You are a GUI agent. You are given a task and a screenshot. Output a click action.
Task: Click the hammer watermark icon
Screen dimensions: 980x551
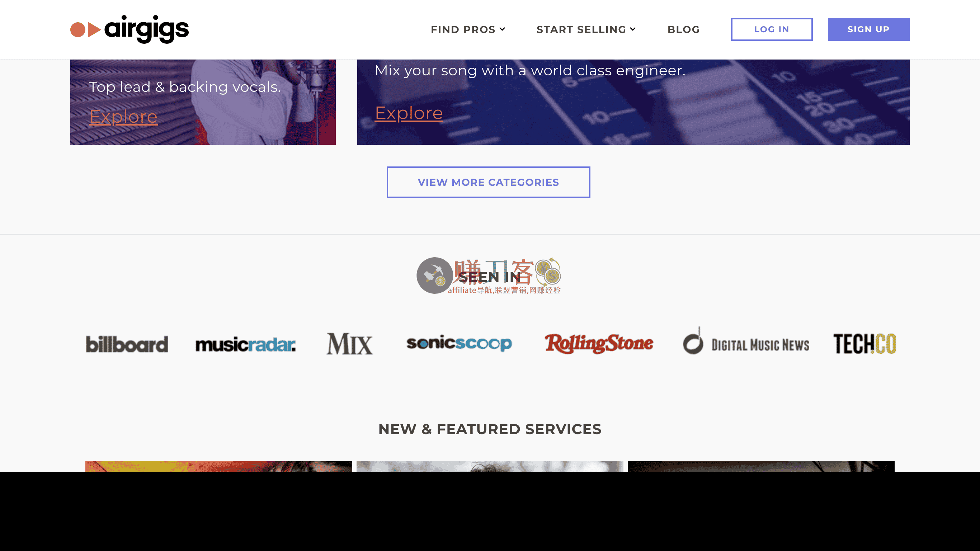434,275
